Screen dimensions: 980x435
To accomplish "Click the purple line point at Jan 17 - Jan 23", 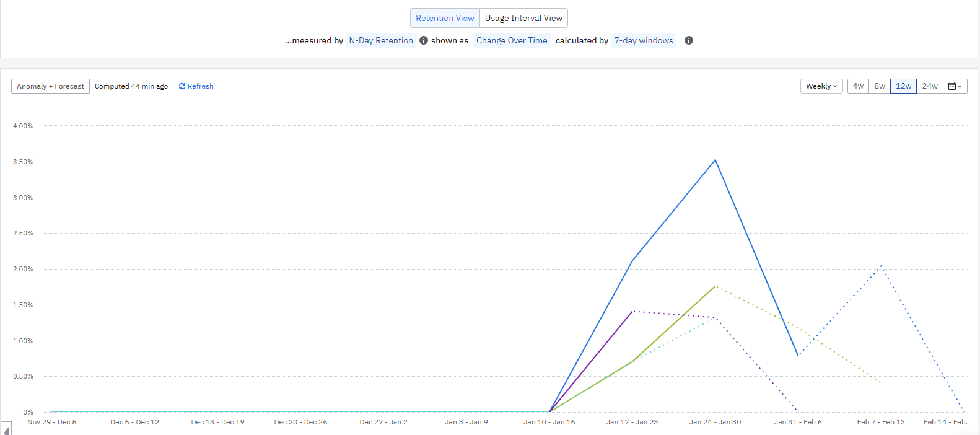I will click(x=632, y=311).
